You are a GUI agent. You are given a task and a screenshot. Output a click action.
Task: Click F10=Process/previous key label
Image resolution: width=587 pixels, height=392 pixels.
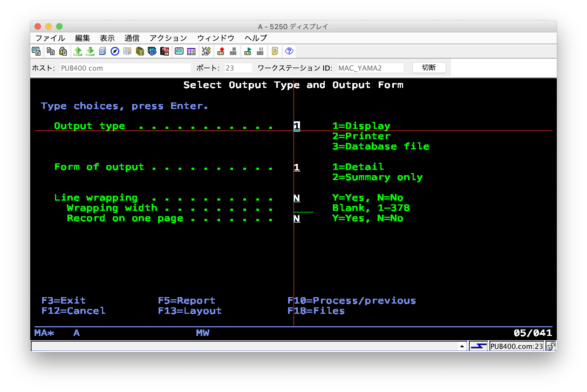(352, 300)
